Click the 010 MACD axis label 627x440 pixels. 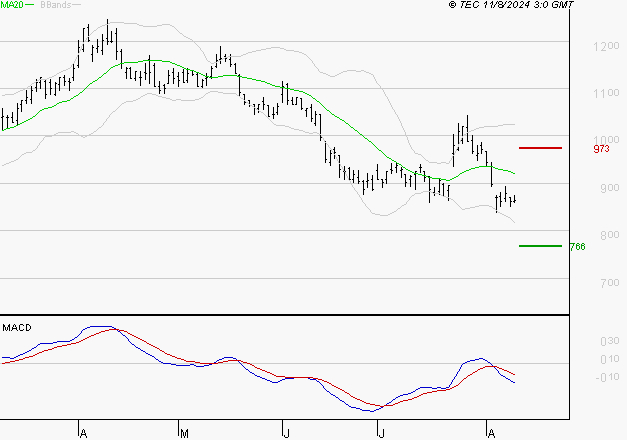point(610,359)
